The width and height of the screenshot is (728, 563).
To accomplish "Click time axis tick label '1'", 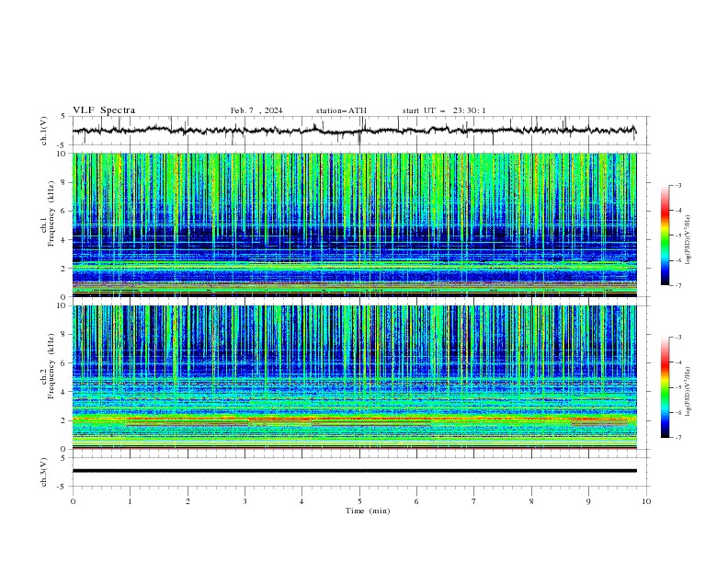I will click(131, 501).
